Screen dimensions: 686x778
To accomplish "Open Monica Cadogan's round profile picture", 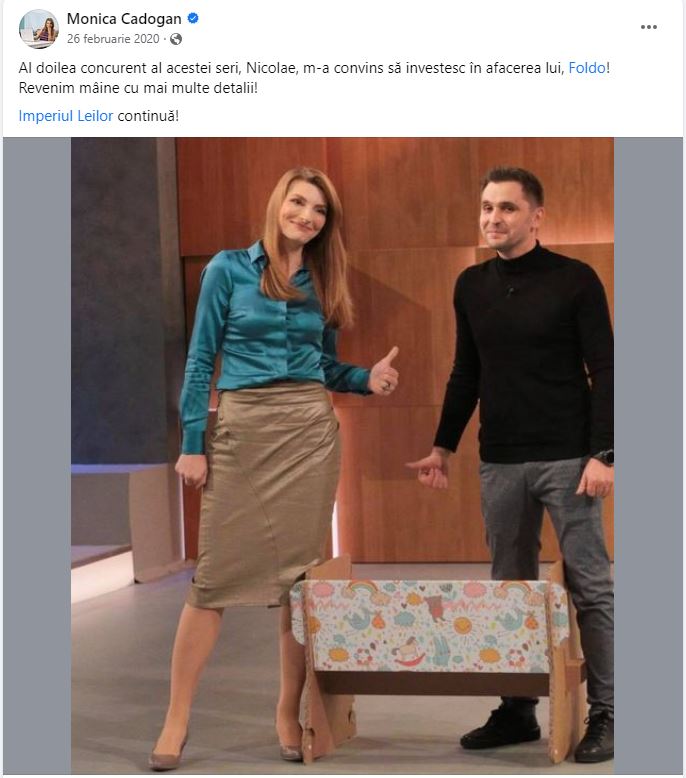I will click(39, 28).
